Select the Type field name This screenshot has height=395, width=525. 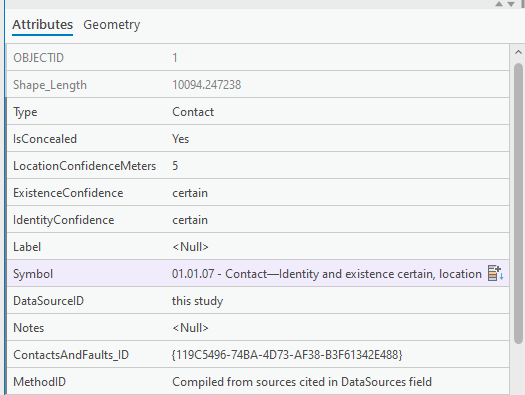click(25, 112)
